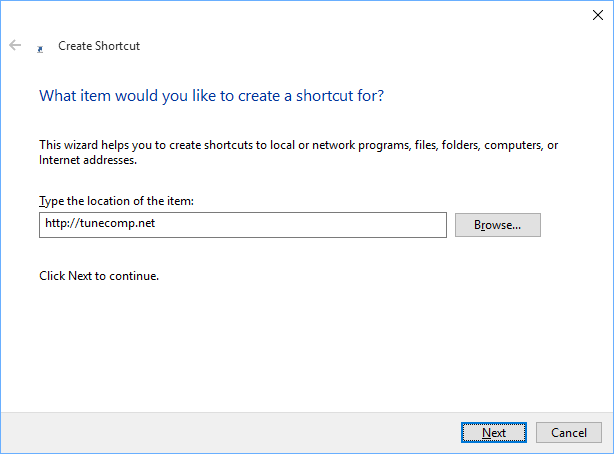Cancel the shortcut creation wizard

tap(568, 432)
